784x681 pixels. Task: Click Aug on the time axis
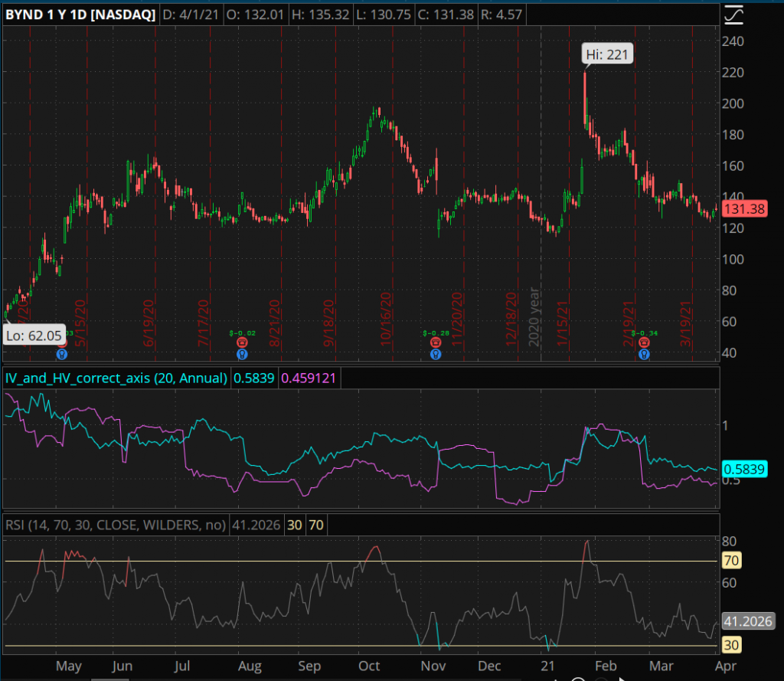[x=250, y=666]
